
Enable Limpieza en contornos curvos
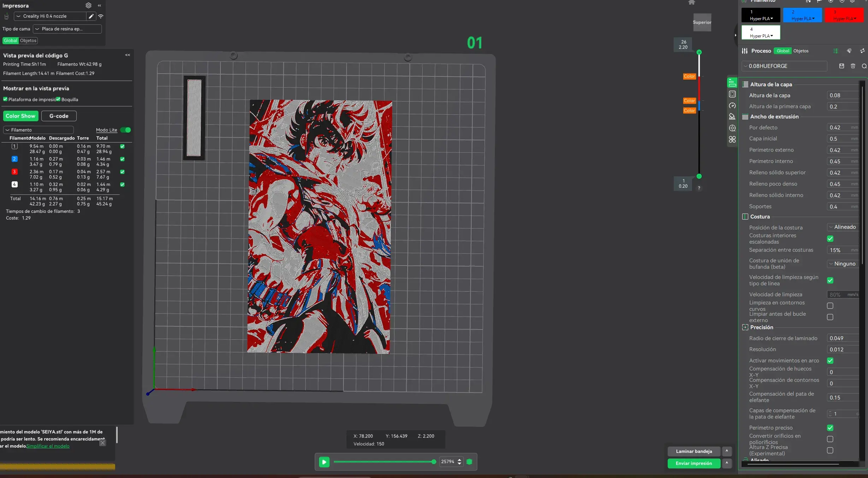point(830,306)
